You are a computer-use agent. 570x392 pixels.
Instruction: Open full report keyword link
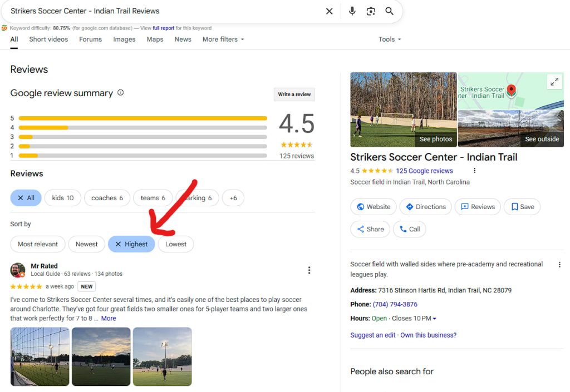click(x=163, y=28)
